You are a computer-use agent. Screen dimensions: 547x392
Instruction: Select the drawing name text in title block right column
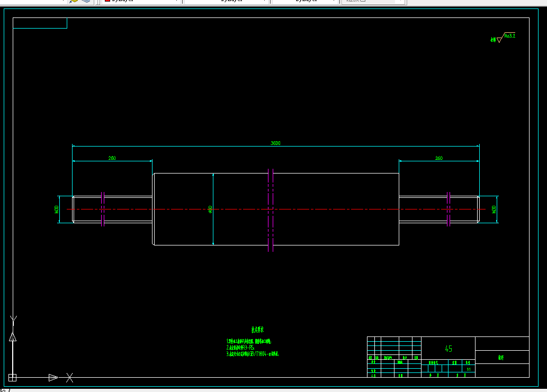501,358
